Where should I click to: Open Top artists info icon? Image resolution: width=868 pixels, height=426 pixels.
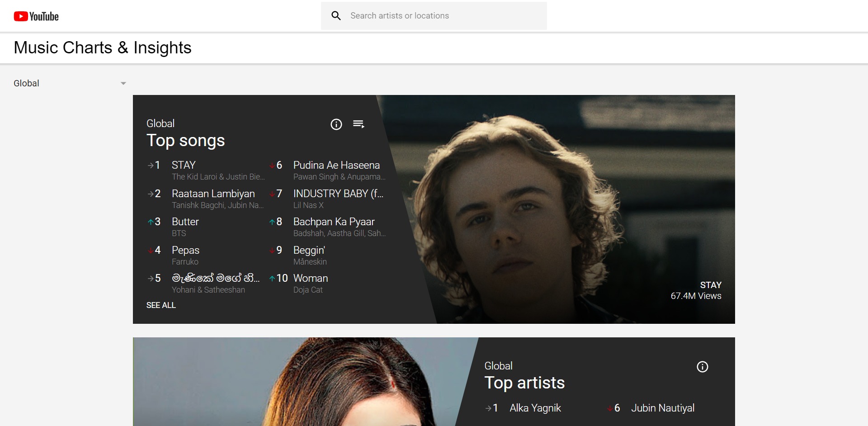pos(703,367)
